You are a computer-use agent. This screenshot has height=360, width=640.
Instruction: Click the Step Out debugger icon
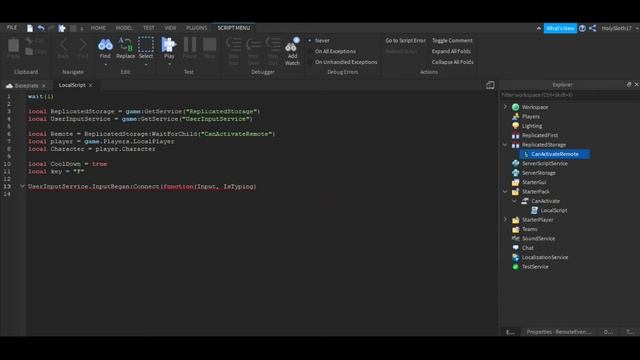tap(273, 44)
